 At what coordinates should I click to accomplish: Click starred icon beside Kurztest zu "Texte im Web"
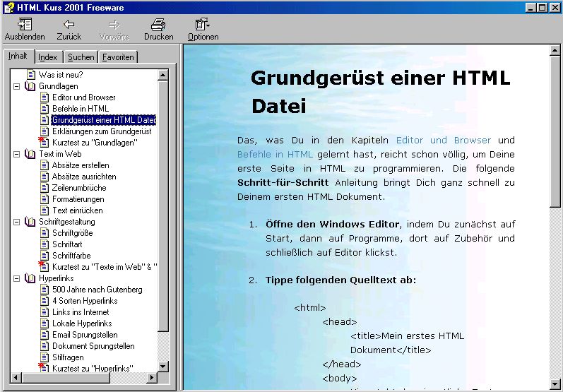(44, 266)
